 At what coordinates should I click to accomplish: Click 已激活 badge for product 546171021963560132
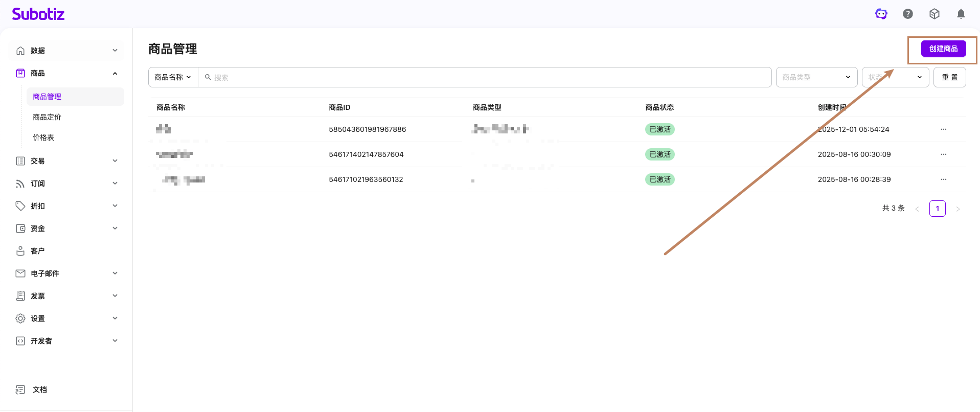[x=659, y=179]
